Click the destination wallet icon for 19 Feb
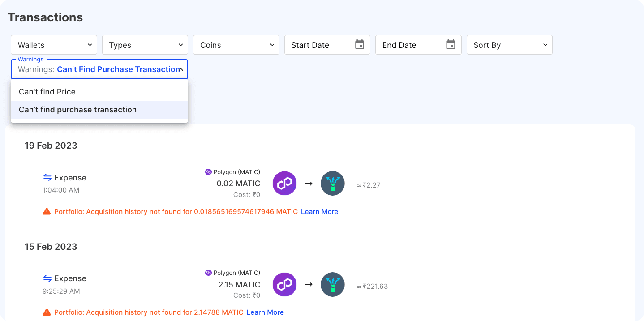 coord(333,184)
